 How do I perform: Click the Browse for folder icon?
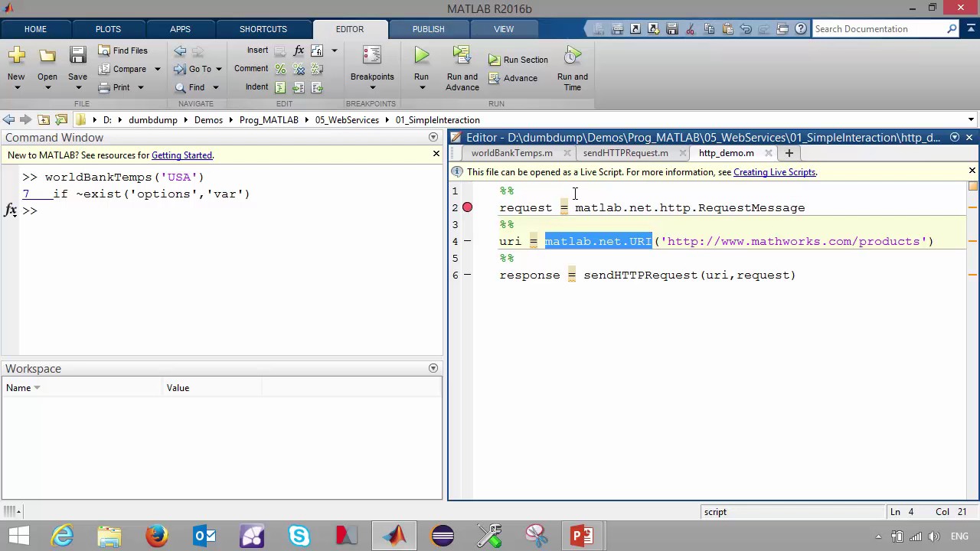pyautogui.click(x=61, y=120)
